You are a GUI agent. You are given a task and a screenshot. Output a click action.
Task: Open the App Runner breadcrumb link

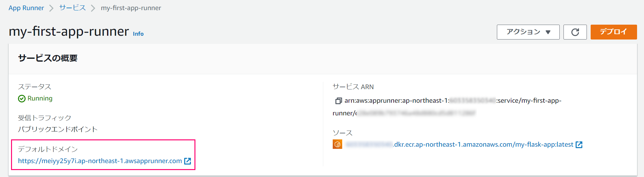click(x=26, y=8)
